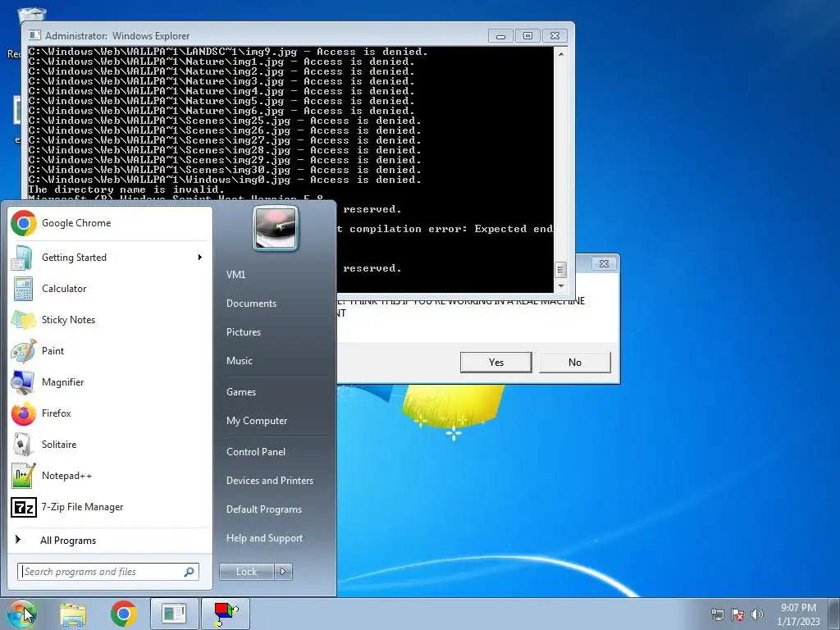Open File Explorer from taskbar
840x630 pixels.
[73, 614]
